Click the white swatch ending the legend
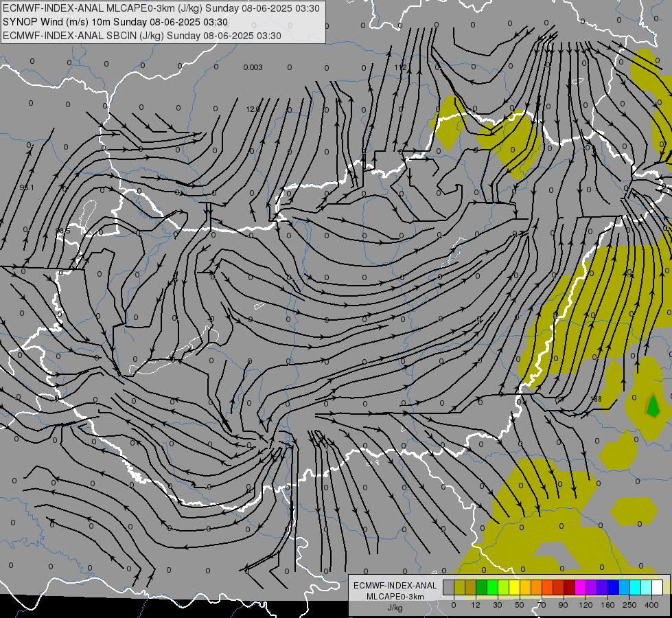Screen dimensions: 672x618 (x=657, y=587)
